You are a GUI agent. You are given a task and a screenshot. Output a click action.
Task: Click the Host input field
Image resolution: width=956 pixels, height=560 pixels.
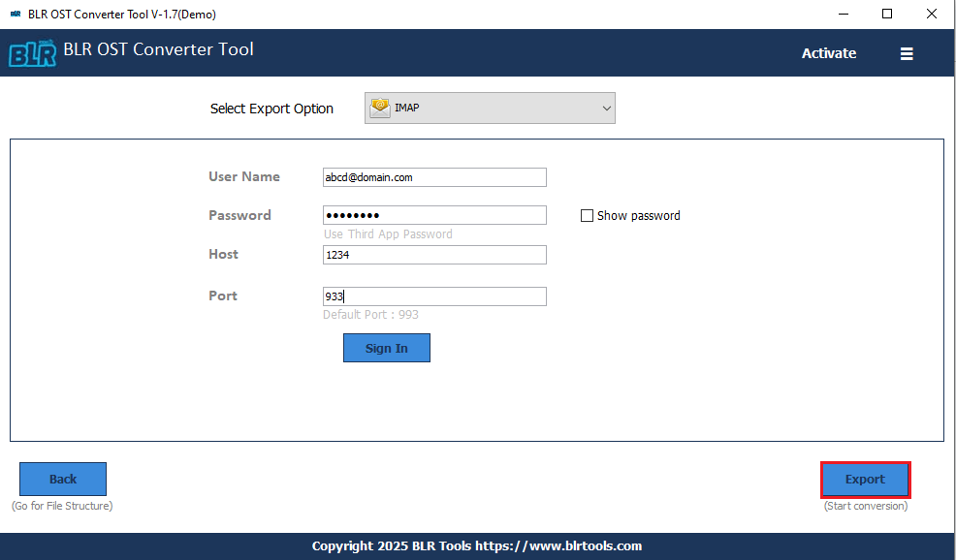point(434,254)
